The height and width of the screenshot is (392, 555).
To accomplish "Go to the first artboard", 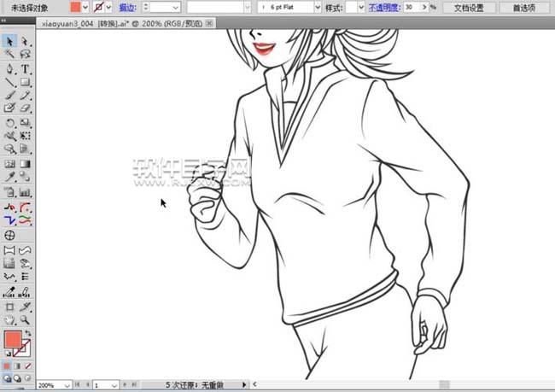I will point(78,384).
